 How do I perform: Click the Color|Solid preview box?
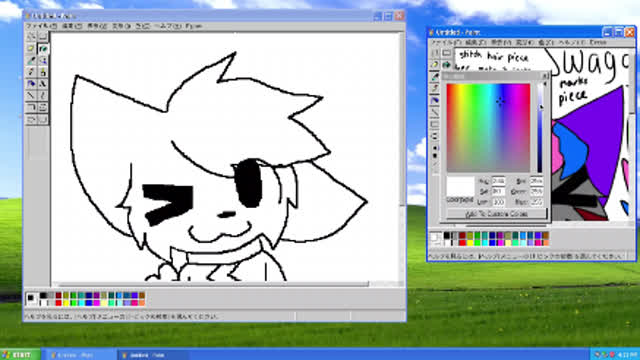point(460,187)
